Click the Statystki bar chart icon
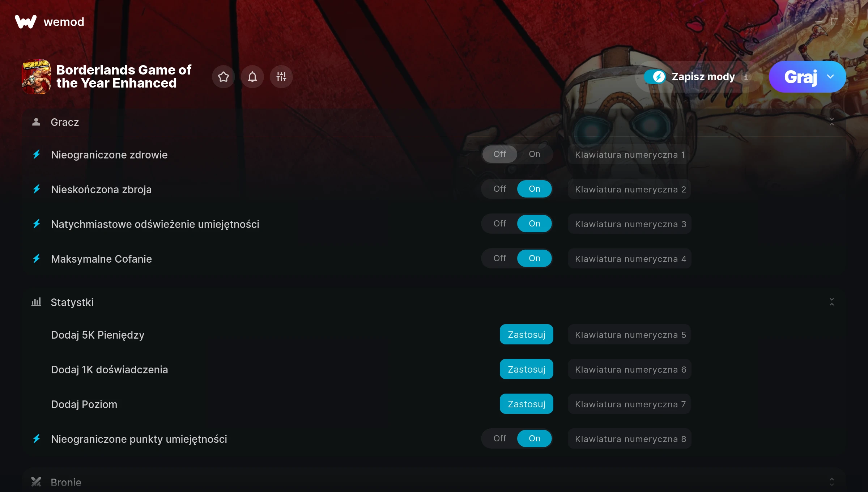The image size is (868, 492). pos(36,302)
